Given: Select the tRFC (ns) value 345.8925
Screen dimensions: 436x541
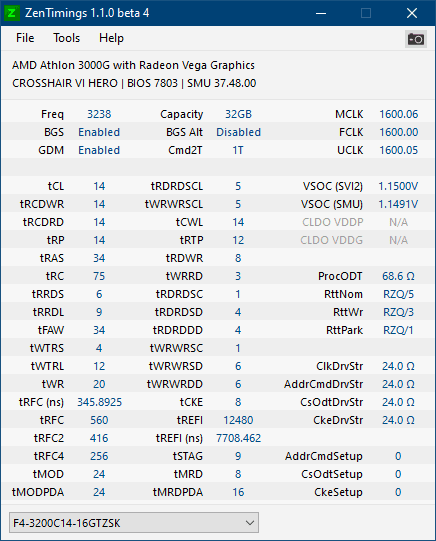Looking at the screenshot, I should [x=99, y=402].
